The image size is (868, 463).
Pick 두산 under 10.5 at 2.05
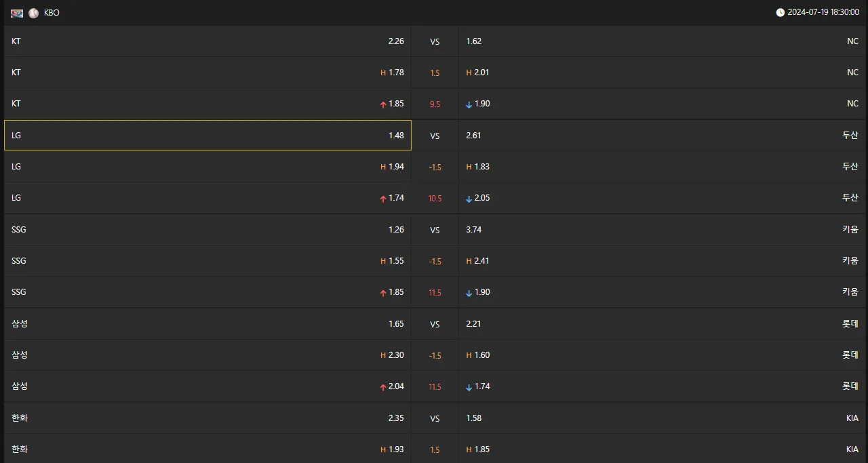click(x=662, y=198)
